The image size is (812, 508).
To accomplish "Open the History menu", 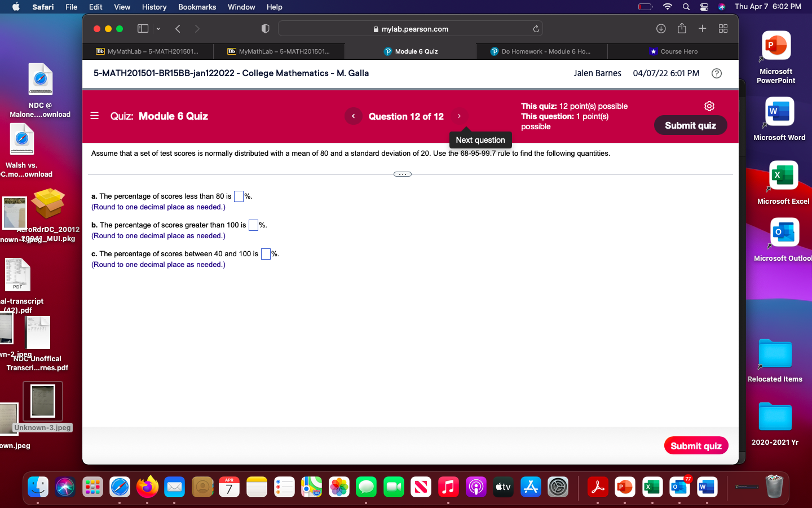I will tap(154, 7).
